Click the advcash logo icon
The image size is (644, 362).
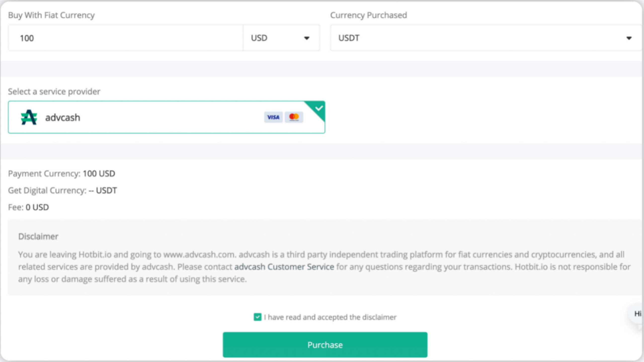click(x=29, y=117)
